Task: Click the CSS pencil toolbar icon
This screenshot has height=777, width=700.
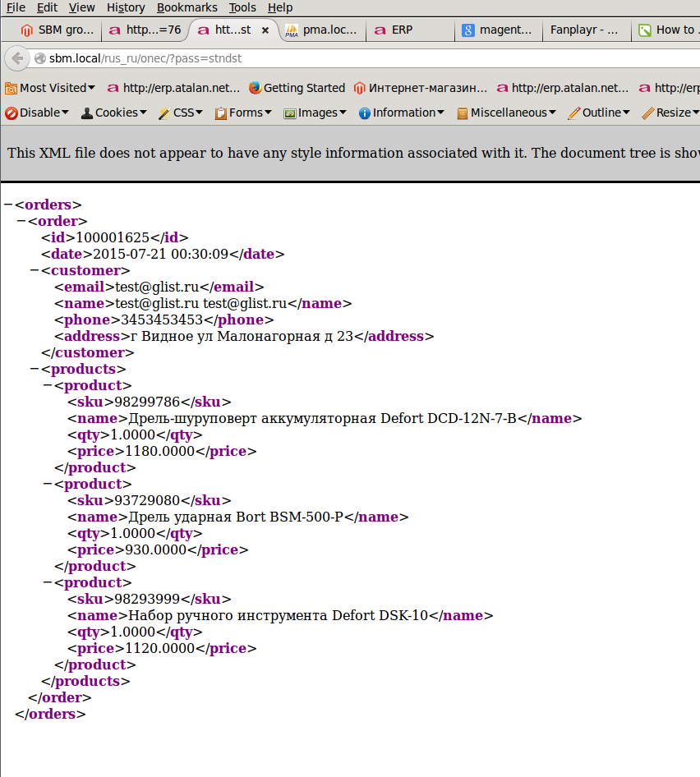Action: [164, 113]
